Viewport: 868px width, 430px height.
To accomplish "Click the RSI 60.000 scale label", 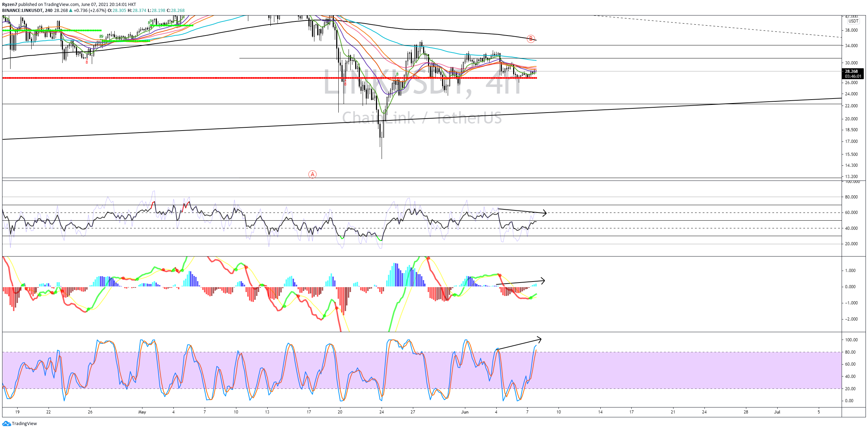I will (851, 213).
